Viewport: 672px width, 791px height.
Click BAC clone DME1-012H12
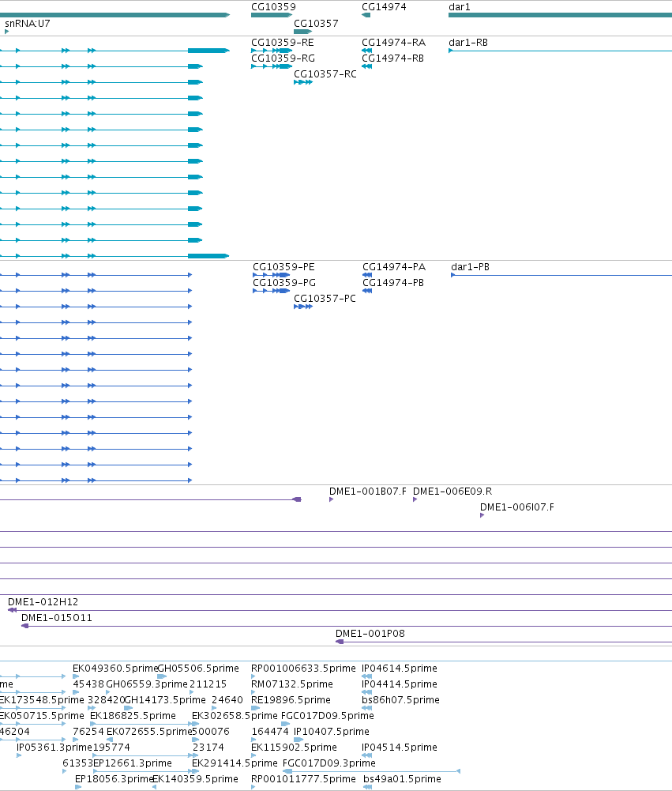43,602
